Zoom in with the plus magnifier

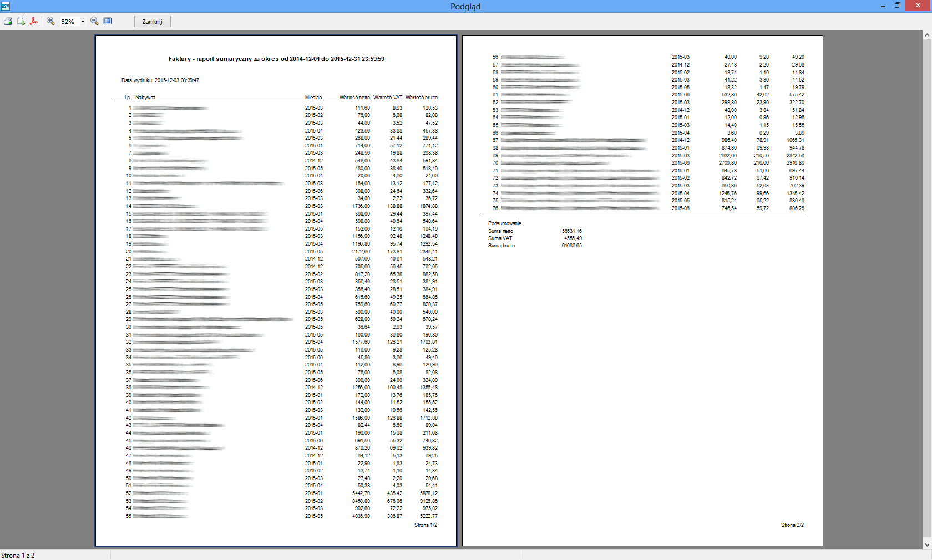(x=50, y=21)
